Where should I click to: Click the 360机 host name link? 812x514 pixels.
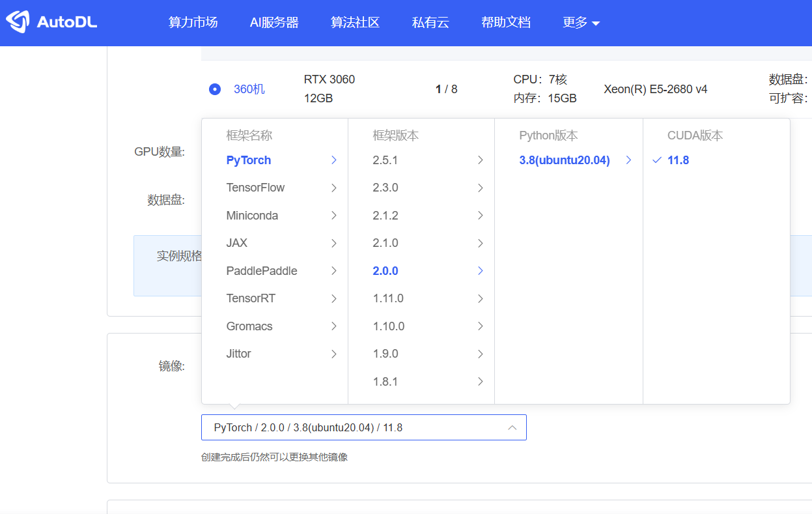(249, 89)
